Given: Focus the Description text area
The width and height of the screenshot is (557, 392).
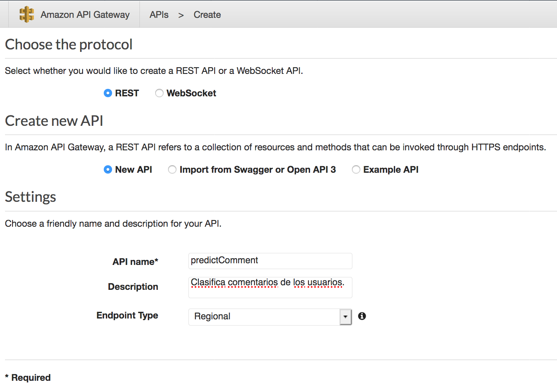Looking at the screenshot, I should 270,287.
